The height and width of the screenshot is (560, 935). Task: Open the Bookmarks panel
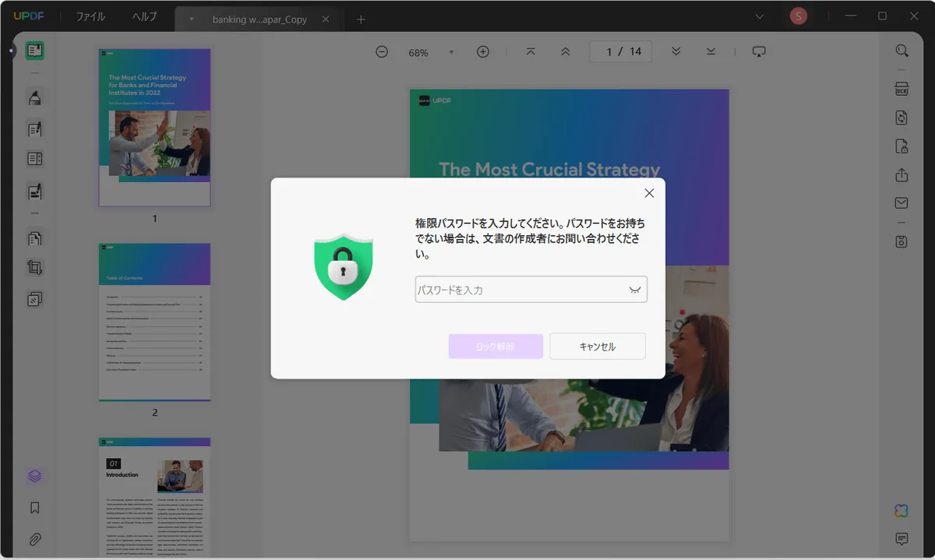[34, 508]
